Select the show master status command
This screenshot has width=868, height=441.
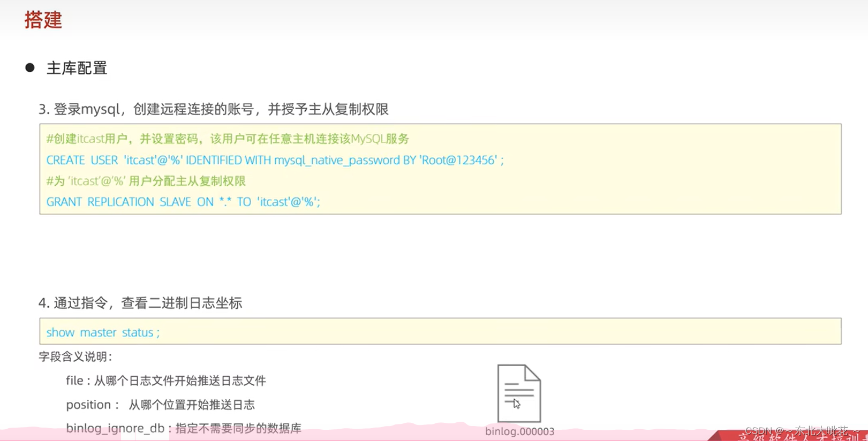(103, 332)
